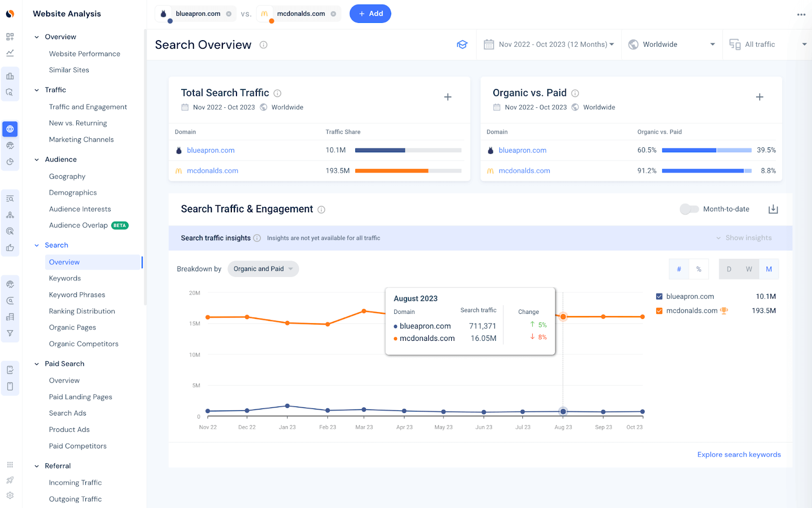Go to Similar Sites
This screenshot has height=508, width=812.
[x=69, y=70]
